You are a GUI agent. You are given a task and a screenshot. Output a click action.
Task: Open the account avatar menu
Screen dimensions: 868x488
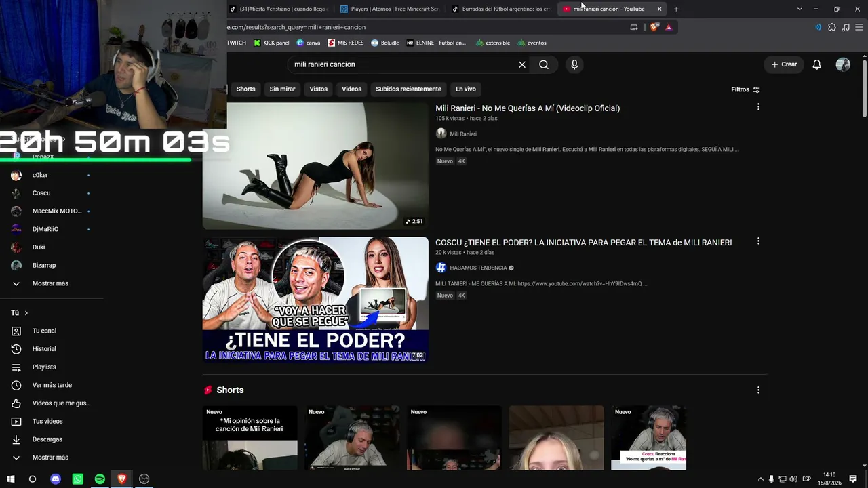pos(843,64)
